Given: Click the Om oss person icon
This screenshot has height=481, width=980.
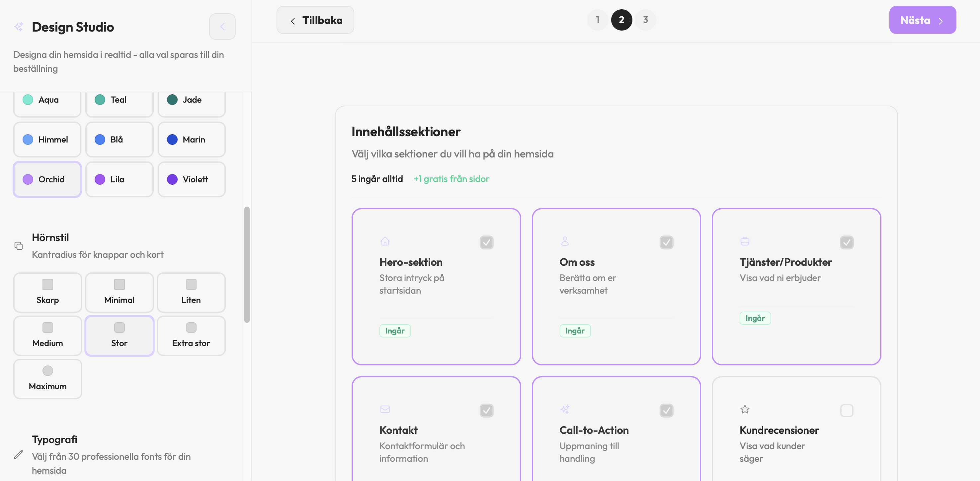Looking at the screenshot, I should tap(565, 241).
